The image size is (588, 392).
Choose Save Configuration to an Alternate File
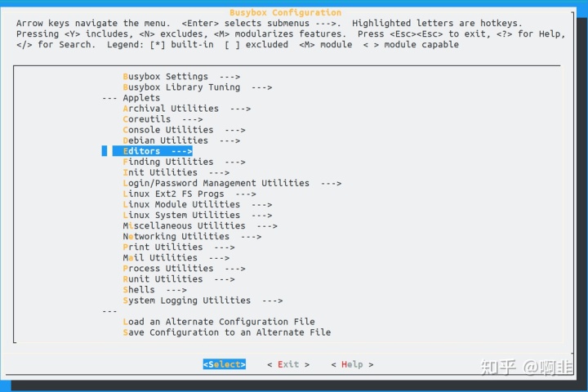pos(227,332)
